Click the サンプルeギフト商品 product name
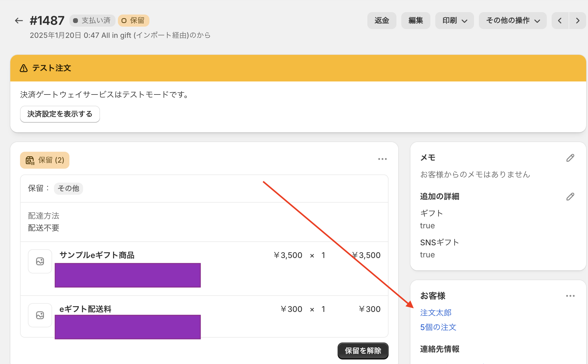This screenshot has height=364, width=588. 97,255
